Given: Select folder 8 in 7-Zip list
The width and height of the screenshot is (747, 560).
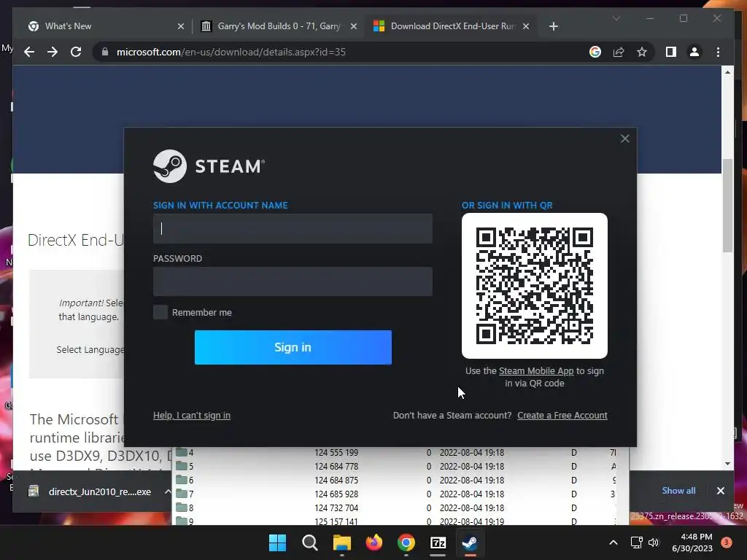Looking at the screenshot, I should 185,507.
